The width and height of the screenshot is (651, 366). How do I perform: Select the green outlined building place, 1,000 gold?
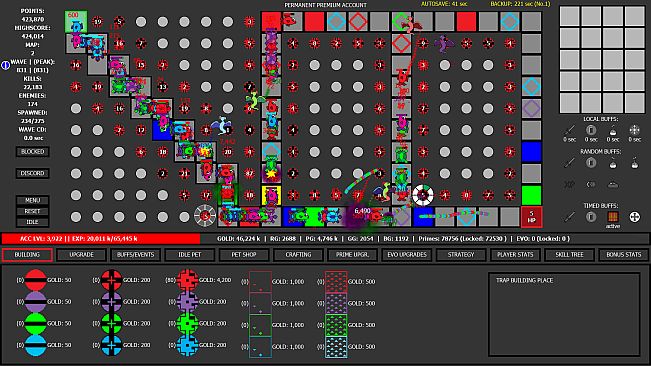[x=260, y=325]
